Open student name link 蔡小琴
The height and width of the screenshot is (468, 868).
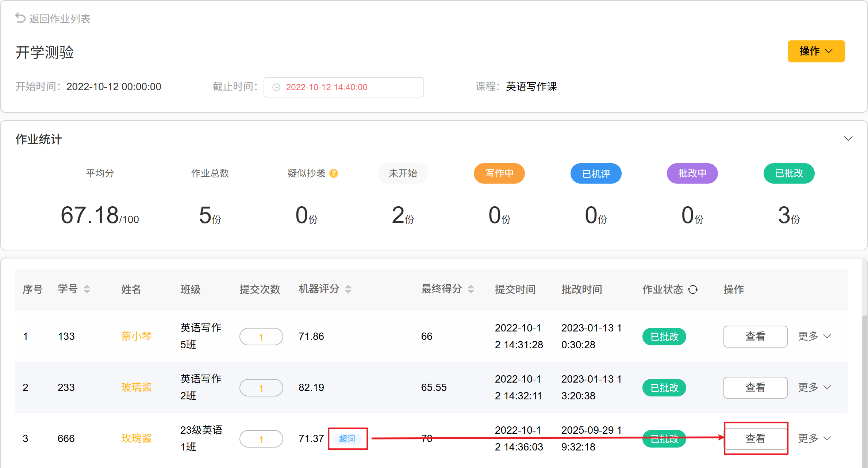coord(136,336)
